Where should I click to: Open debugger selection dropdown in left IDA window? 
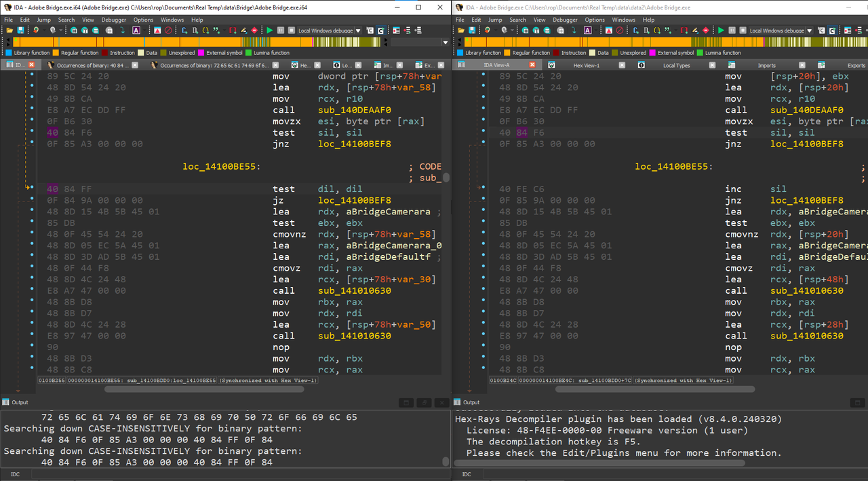pyautogui.click(x=358, y=31)
